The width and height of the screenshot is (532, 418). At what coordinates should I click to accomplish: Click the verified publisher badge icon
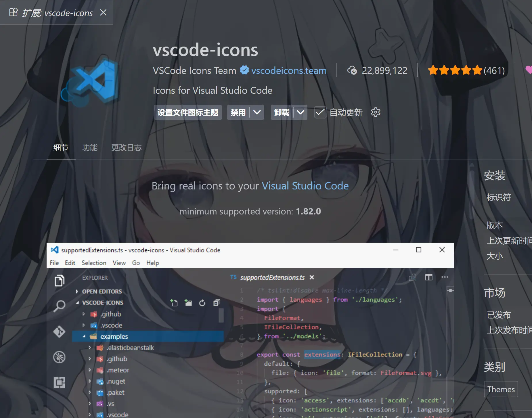coord(244,70)
